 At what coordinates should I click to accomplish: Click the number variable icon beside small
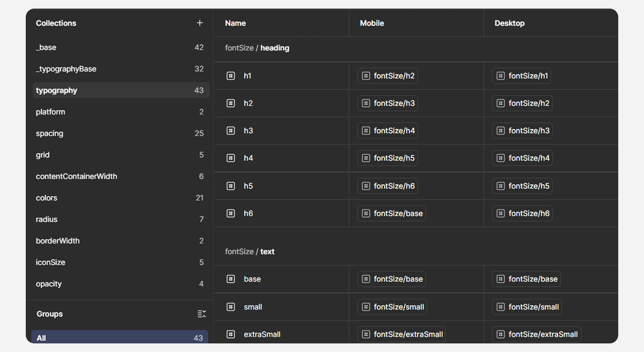click(231, 307)
